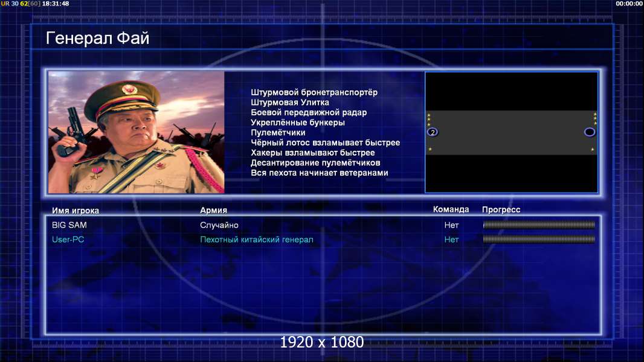Select player name "BIG SAM"
Viewport: 644px width, 362px height.
click(69, 225)
